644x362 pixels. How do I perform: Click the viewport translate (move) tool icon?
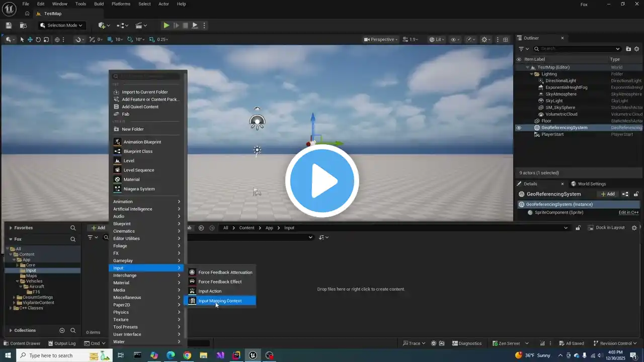pos(30,40)
